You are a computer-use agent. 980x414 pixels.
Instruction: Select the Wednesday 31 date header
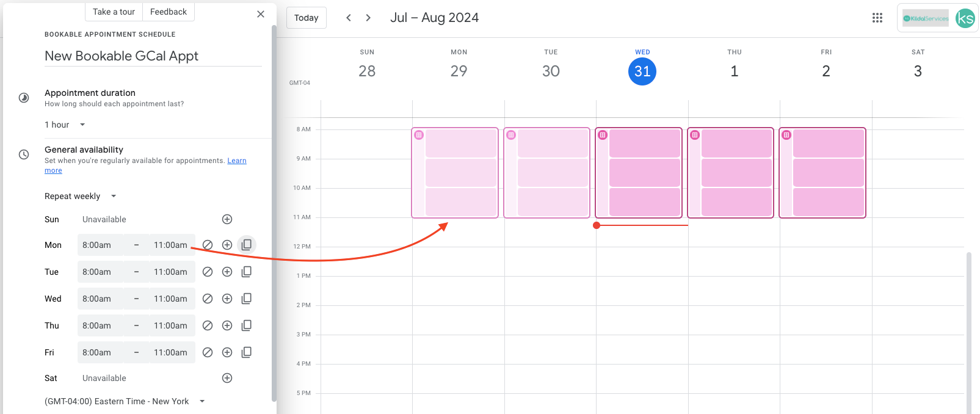coord(642,71)
